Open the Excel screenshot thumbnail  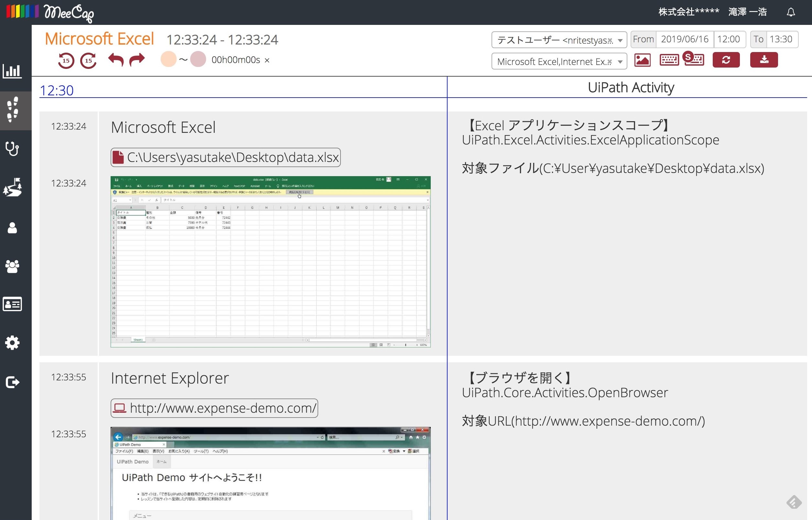[x=271, y=262]
